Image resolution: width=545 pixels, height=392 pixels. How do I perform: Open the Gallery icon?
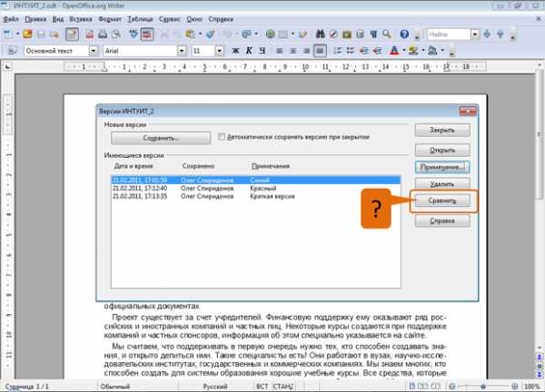tap(347, 34)
